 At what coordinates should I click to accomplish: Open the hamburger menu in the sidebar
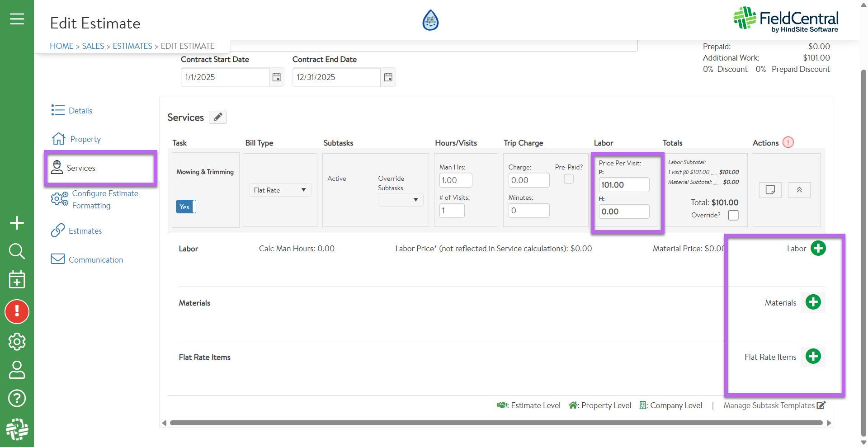17,19
